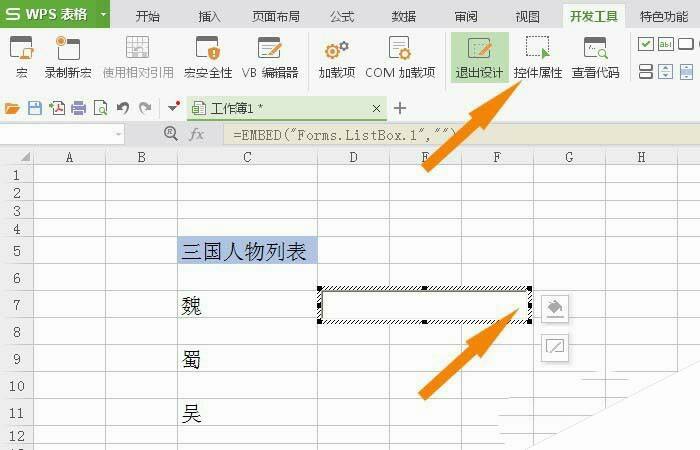Open the 公式 tab
This screenshot has width=700, height=450.
point(342,17)
